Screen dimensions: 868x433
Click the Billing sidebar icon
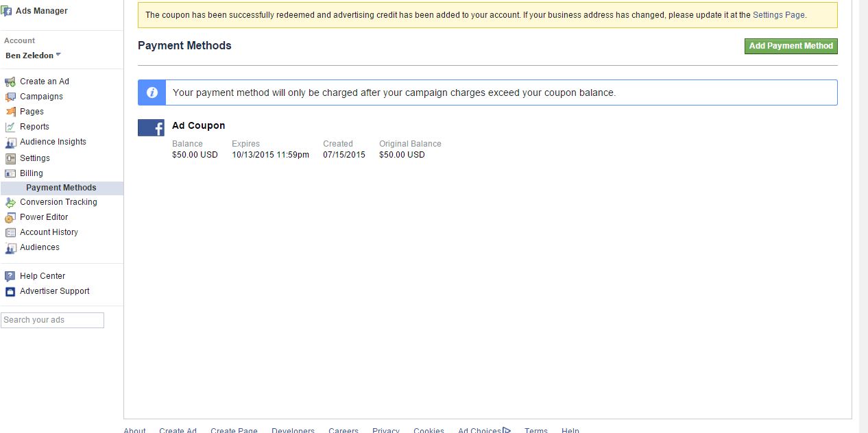[x=10, y=173]
